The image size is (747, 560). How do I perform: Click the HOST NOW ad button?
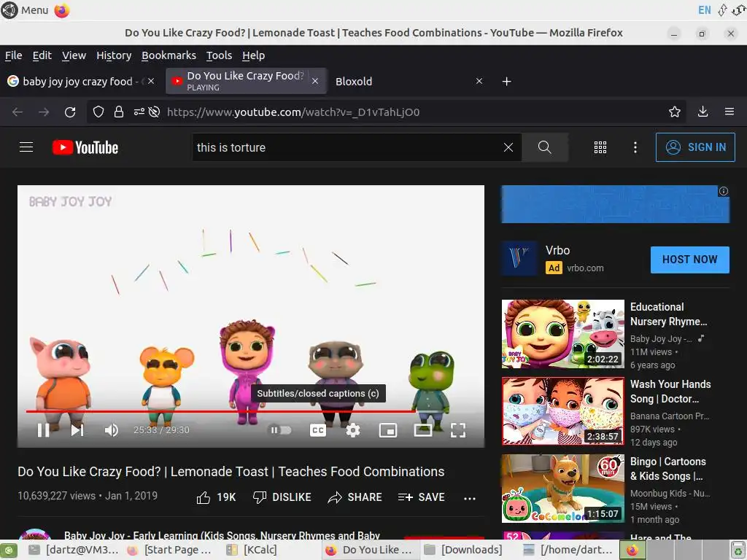[x=690, y=260]
